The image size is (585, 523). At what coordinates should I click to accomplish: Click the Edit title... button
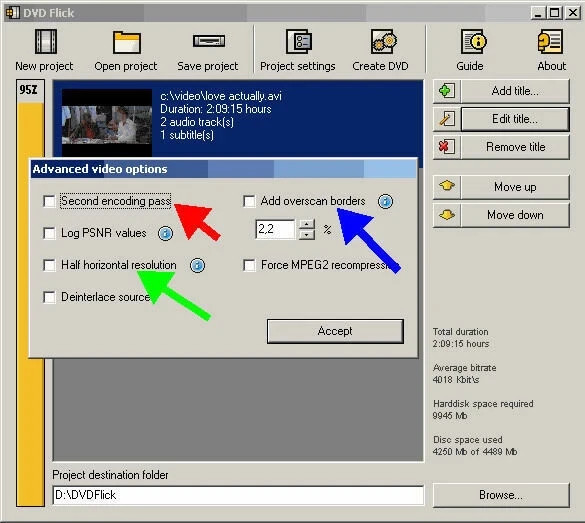pyautogui.click(x=515, y=119)
